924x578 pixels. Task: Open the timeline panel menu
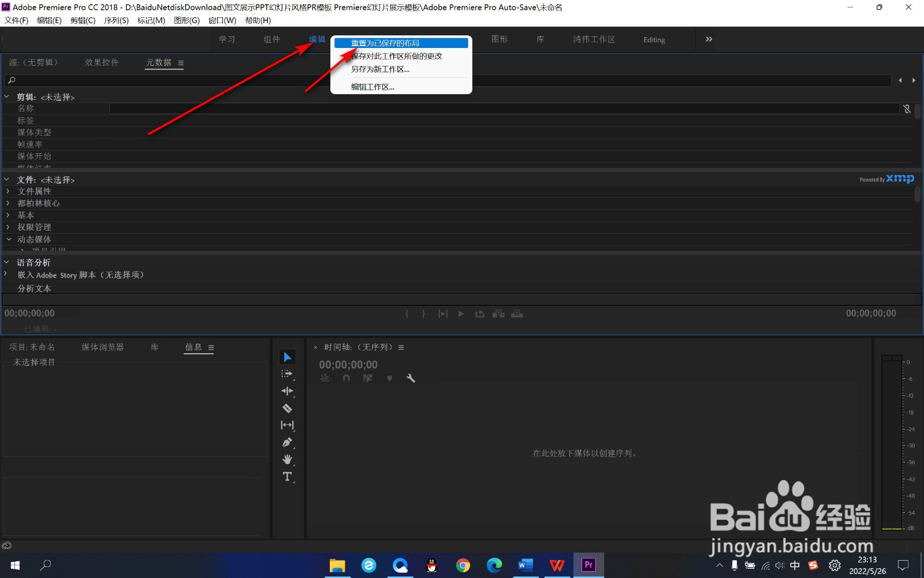point(401,347)
